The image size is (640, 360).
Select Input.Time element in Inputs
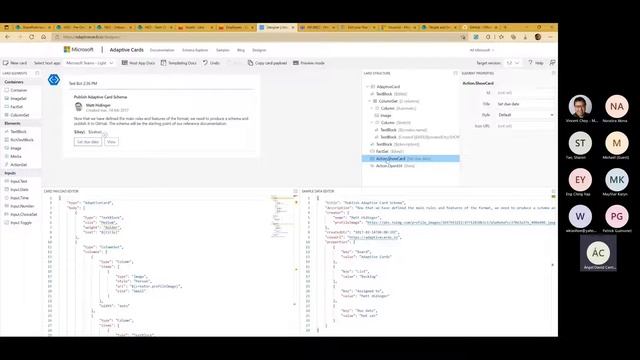(x=19, y=198)
